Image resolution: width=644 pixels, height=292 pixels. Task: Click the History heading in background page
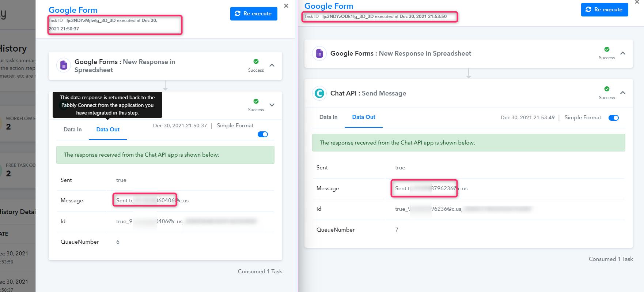[x=14, y=48]
